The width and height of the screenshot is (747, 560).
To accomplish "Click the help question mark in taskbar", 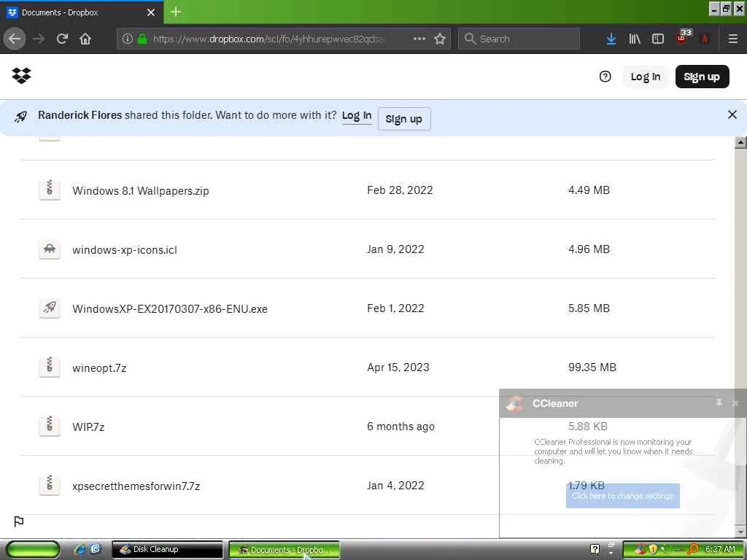I will click(x=595, y=550).
